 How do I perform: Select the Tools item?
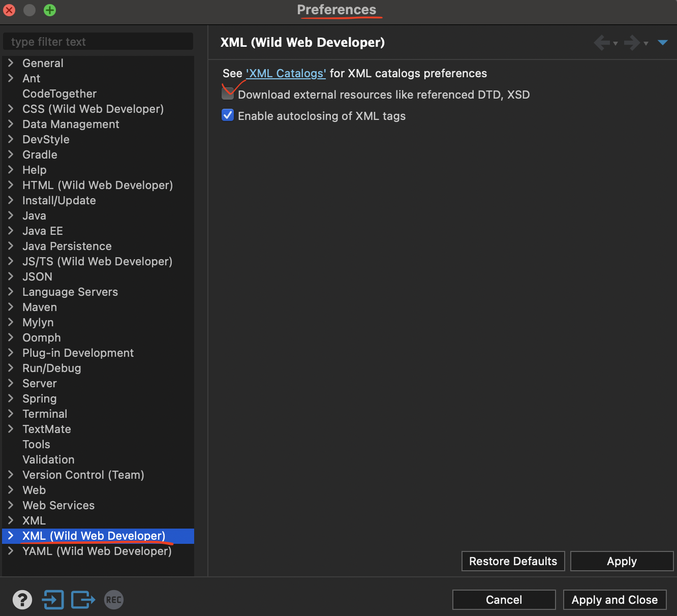(x=37, y=444)
